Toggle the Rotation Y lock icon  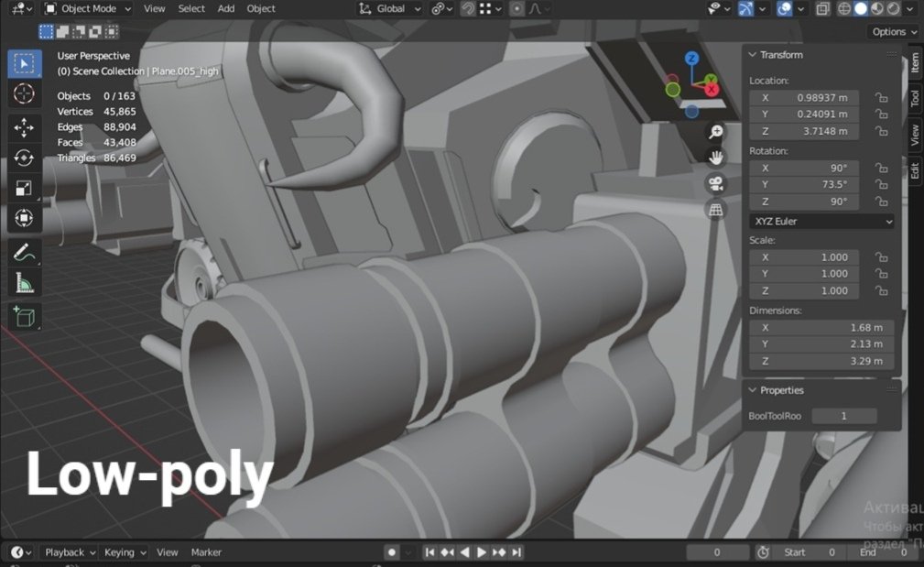click(x=881, y=185)
